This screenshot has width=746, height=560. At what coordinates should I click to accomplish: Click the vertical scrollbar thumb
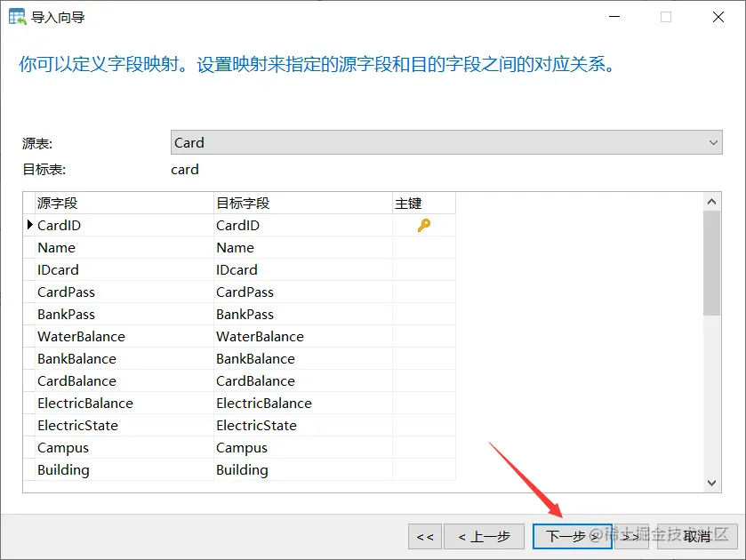[711, 262]
